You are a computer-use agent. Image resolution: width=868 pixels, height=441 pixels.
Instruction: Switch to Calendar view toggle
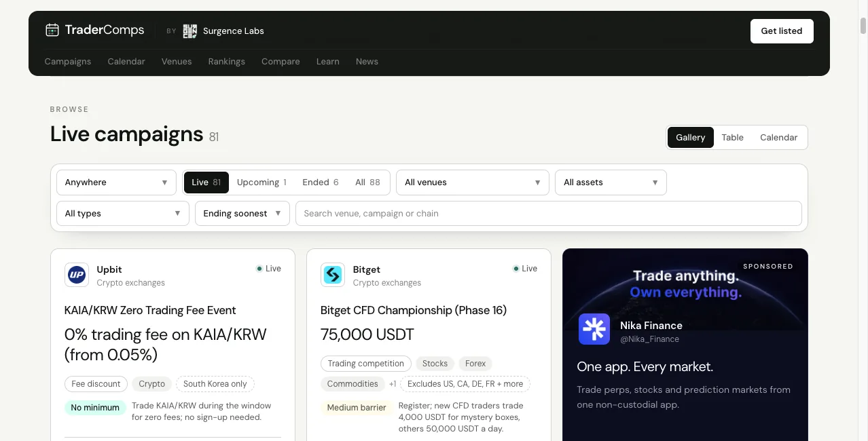click(x=778, y=137)
